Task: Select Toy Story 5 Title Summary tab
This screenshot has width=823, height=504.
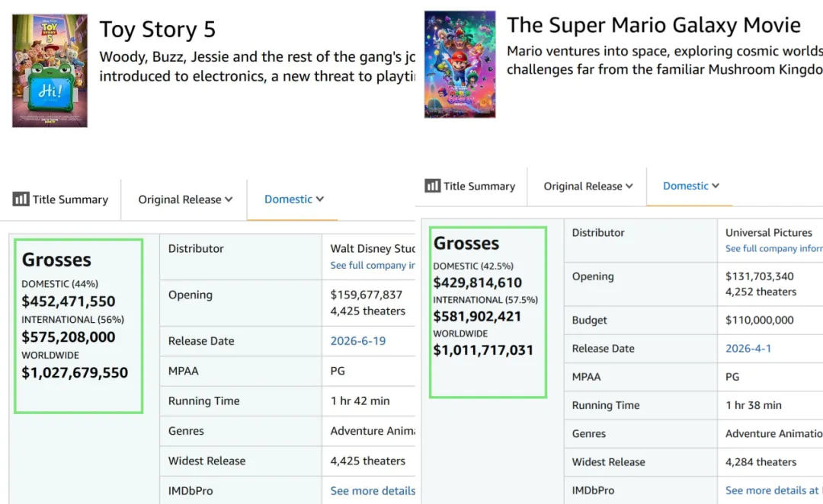Action: 60,199
